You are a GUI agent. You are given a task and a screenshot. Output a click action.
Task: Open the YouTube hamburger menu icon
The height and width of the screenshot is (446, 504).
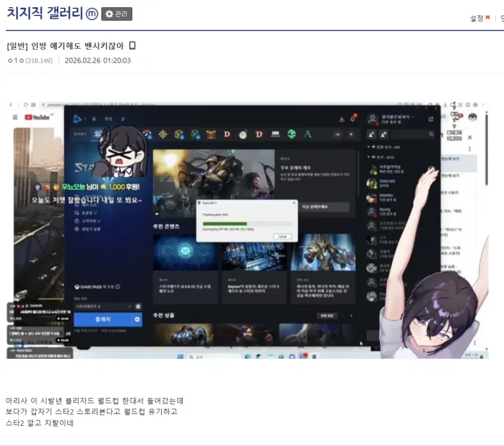coord(15,117)
